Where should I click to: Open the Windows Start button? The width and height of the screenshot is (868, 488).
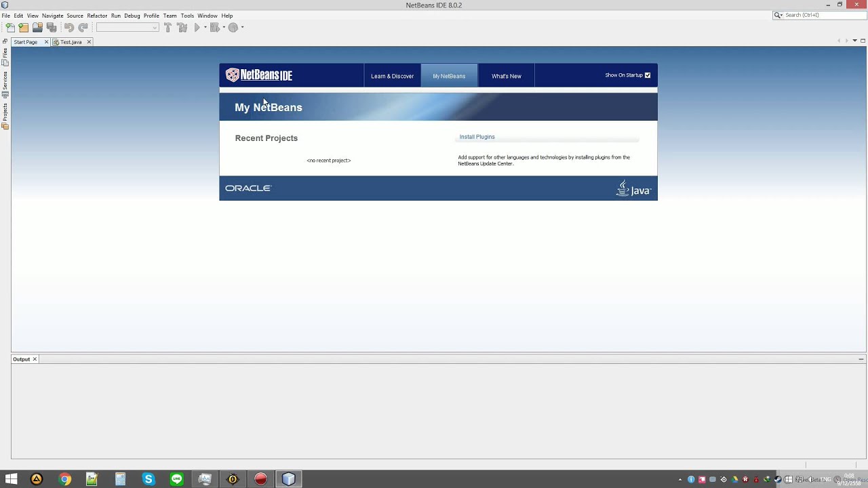click(11, 479)
